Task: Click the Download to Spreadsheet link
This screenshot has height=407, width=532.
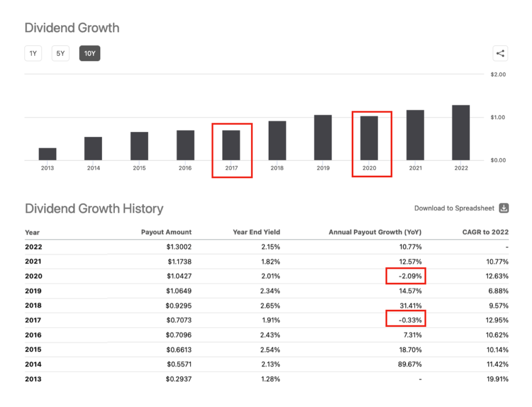Action: [x=455, y=208]
